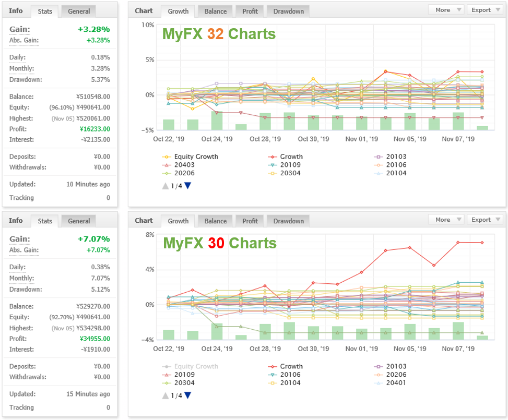Toggle 20103 series in top chart legend
Viewport: 508px width, 420px height.
point(390,157)
